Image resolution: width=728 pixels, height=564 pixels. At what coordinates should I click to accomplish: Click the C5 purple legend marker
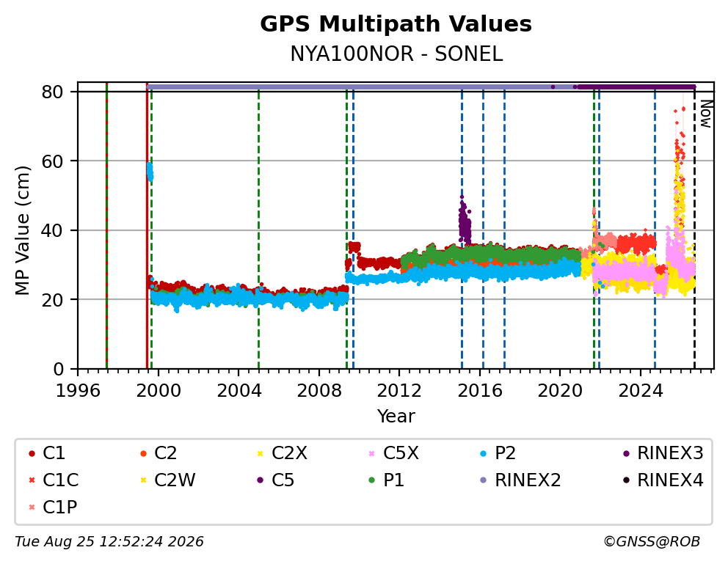coord(260,480)
